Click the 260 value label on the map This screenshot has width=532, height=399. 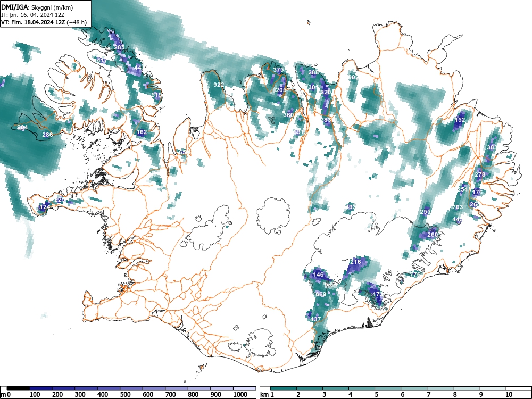point(433,235)
